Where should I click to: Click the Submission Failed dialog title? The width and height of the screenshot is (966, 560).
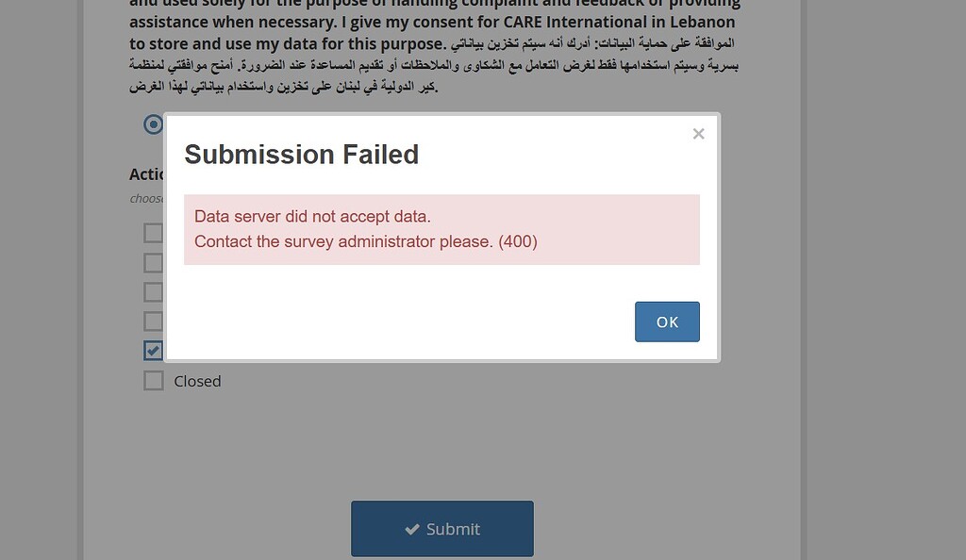click(x=301, y=154)
